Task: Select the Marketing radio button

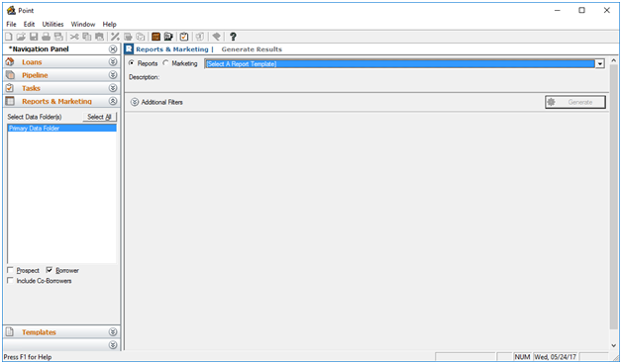Action: tap(165, 63)
